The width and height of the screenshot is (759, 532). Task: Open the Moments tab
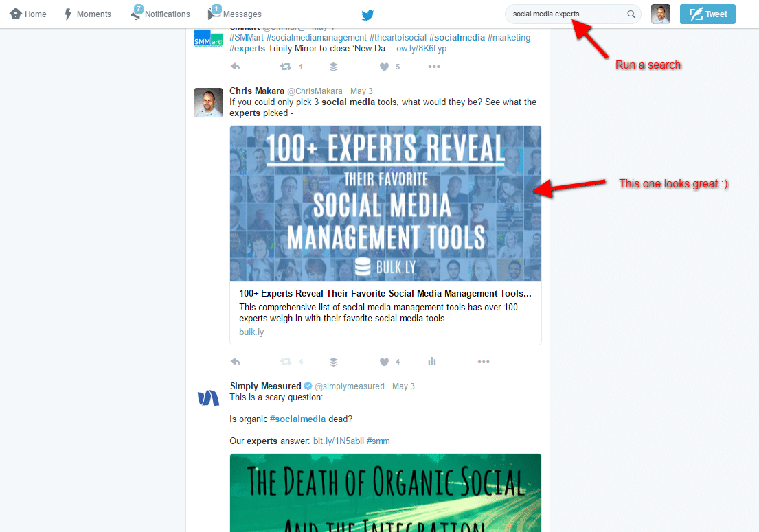point(88,14)
